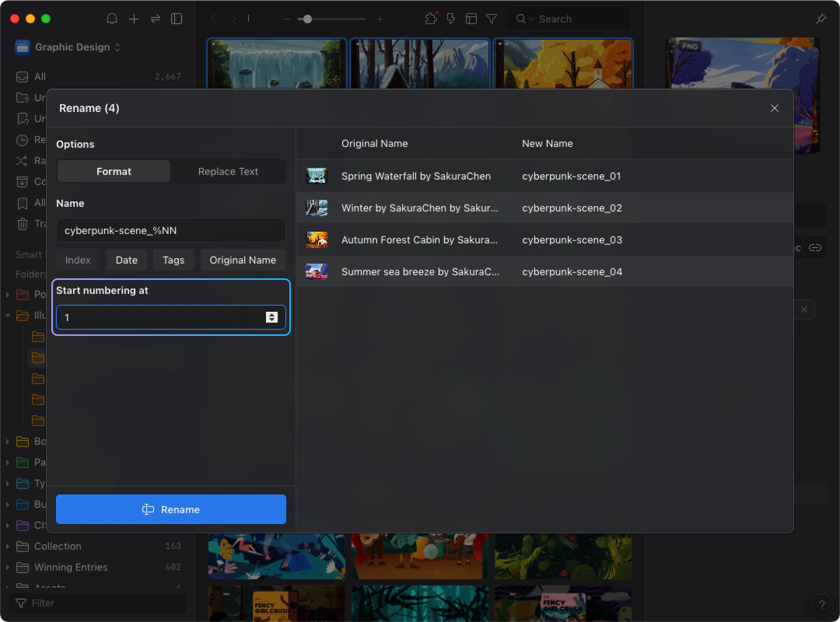The image size is (840, 622).
Task: Click the New Name column header
Action: point(547,143)
